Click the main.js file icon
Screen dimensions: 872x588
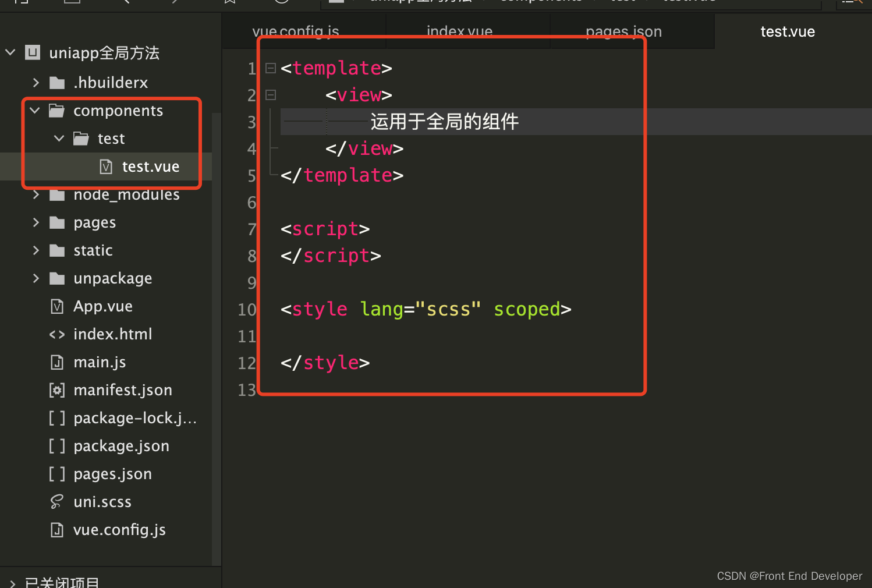click(57, 362)
